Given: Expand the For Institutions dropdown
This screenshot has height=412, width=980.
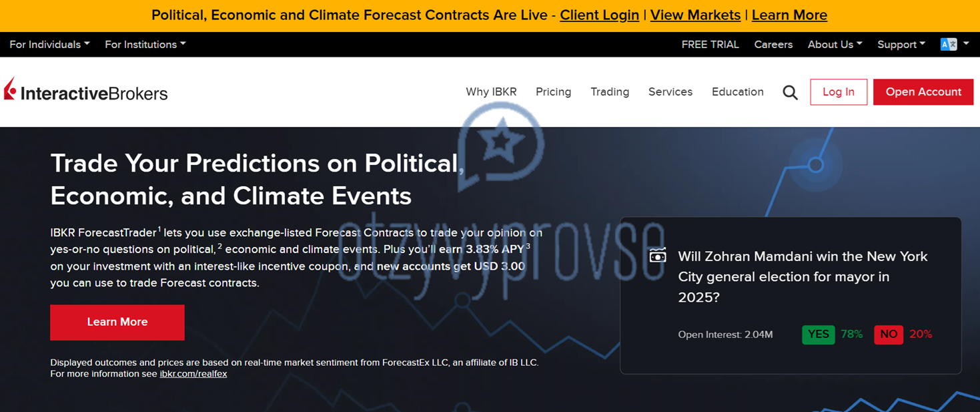Looking at the screenshot, I should click(x=145, y=44).
